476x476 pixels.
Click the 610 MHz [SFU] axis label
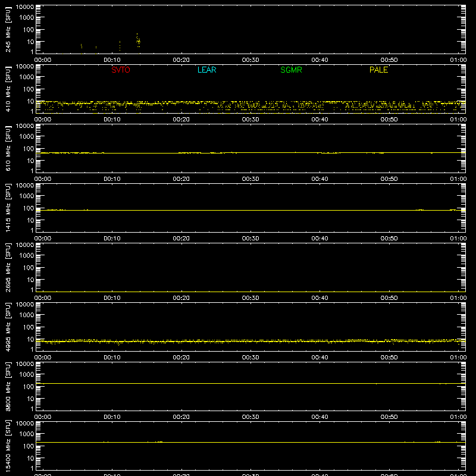tap(8, 148)
